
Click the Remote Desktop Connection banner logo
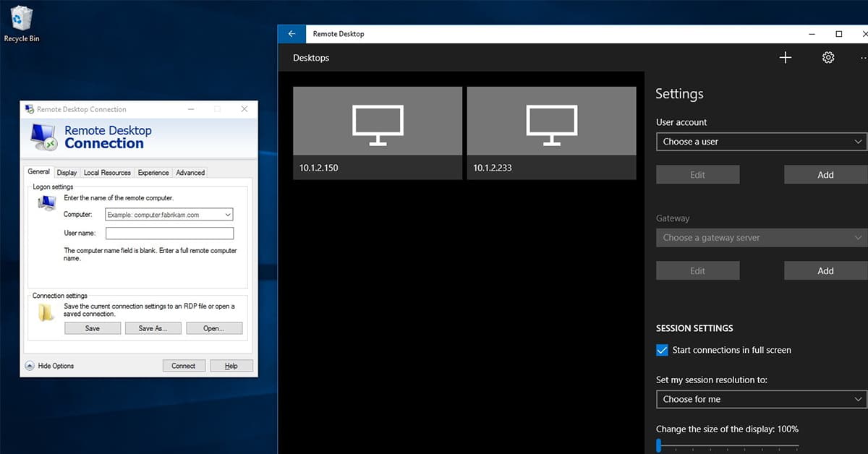pyautogui.click(x=44, y=137)
